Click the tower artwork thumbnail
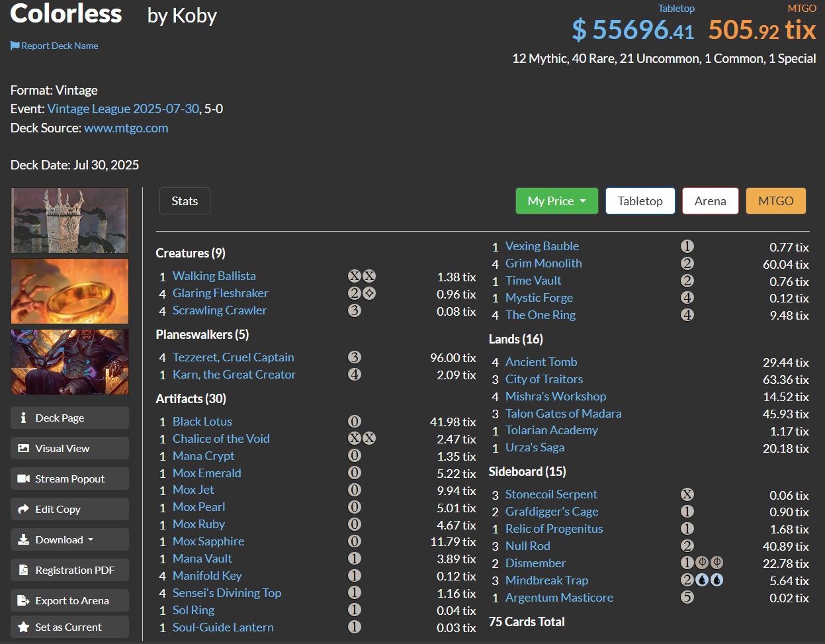This screenshot has width=825, height=644. coord(69,220)
